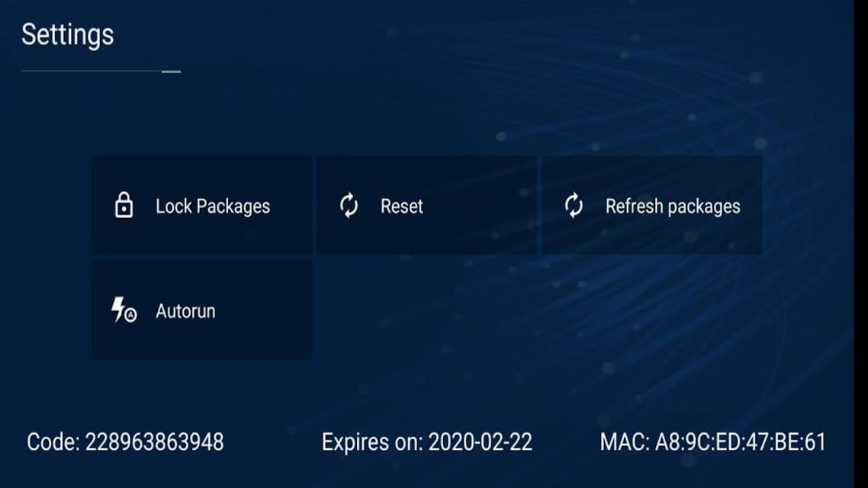This screenshot has width=868, height=488.
Task: Select the Reset text label
Action: click(x=401, y=207)
